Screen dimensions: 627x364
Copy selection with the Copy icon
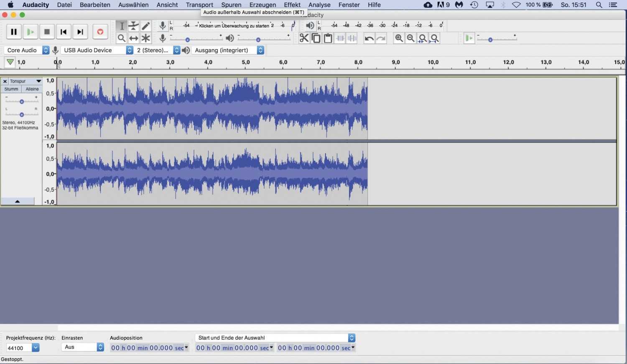click(x=316, y=38)
